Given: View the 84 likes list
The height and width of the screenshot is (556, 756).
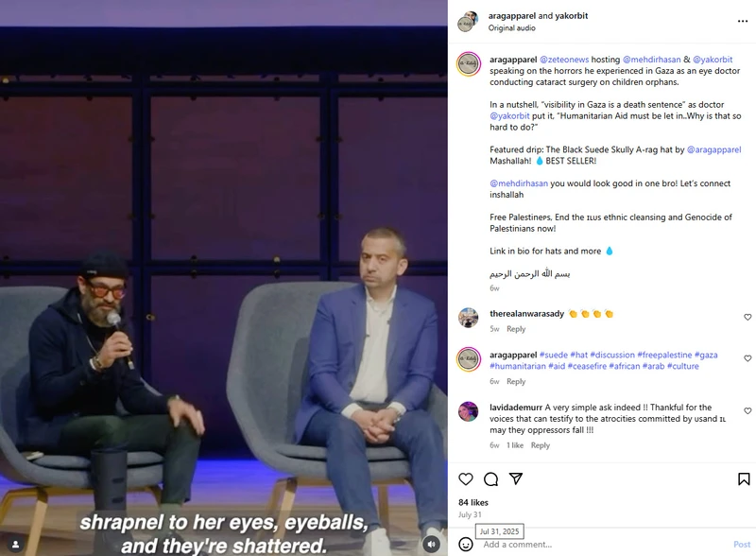Looking at the screenshot, I should tap(473, 502).
